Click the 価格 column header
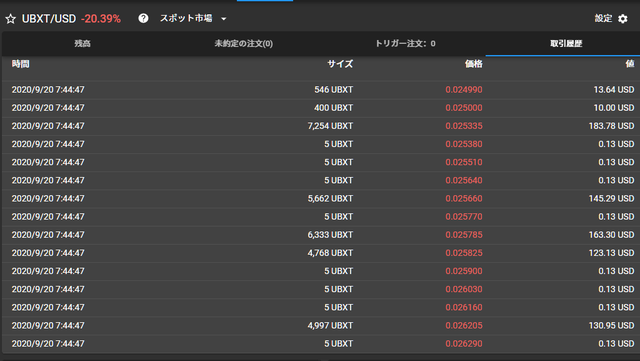640x361 pixels. (473, 64)
